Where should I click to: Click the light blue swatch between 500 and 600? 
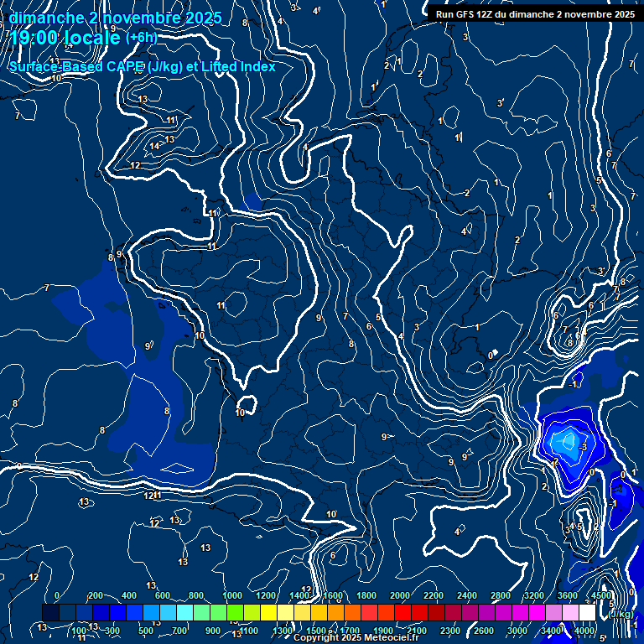[x=151, y=612]
